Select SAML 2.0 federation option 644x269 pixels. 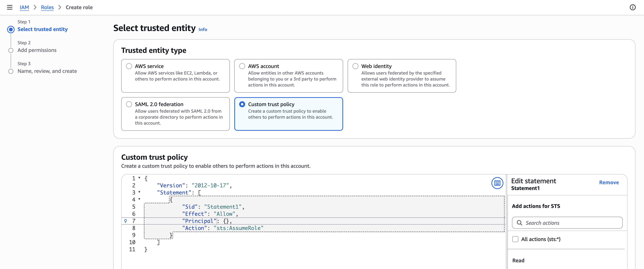tap(129, 104)
